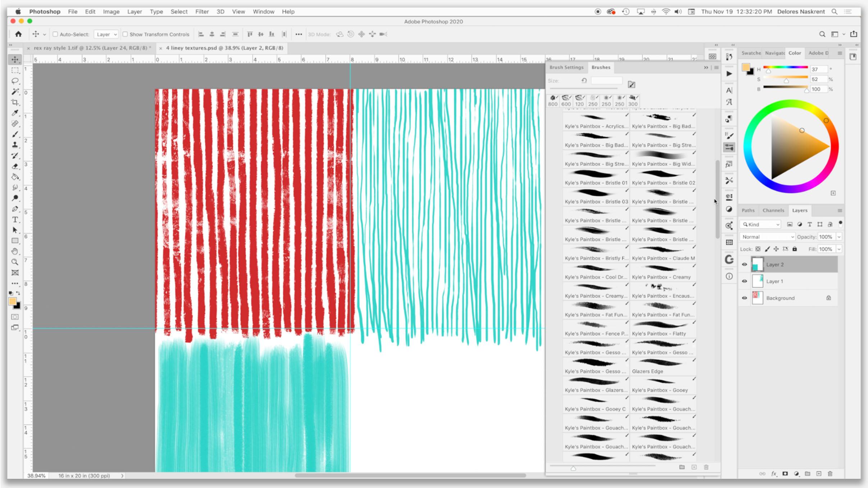Switch to the Brush Settings tab
Screen dimensions: 868x488
(566, 67)
